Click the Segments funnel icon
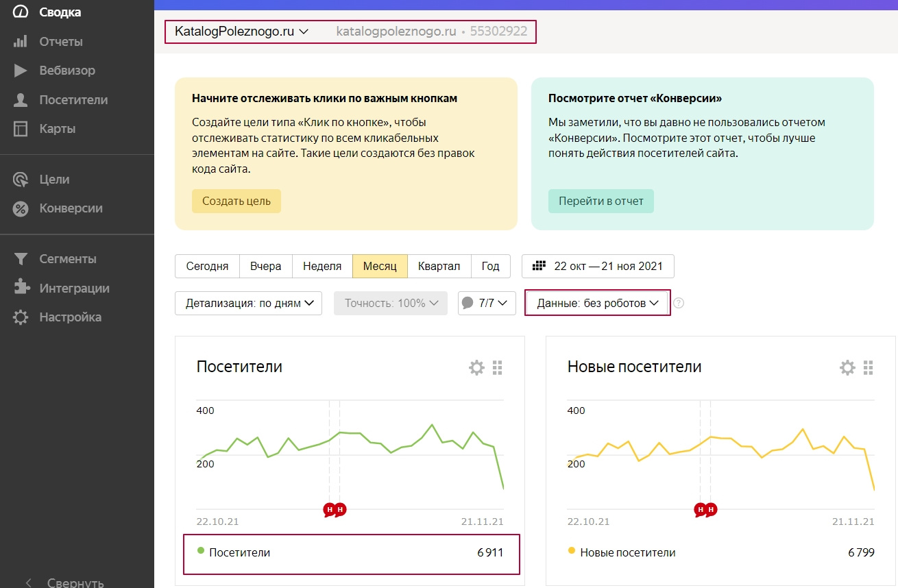 click(21, 259)
